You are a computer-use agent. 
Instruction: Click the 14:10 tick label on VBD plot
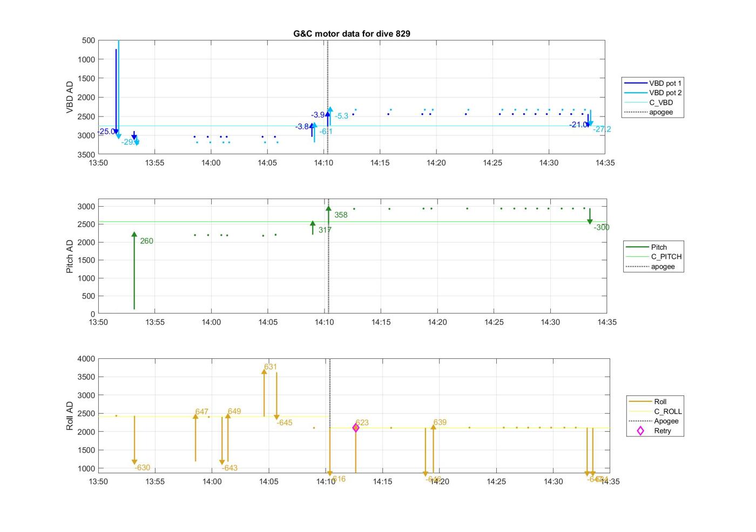point(323,162)
